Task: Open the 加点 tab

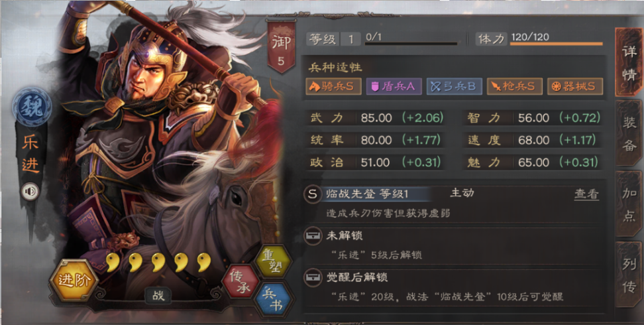Action: 629,204
